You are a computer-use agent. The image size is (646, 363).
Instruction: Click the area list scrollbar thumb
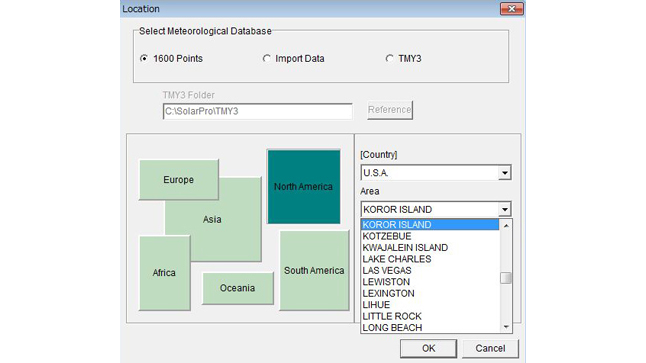coord(506,278)
